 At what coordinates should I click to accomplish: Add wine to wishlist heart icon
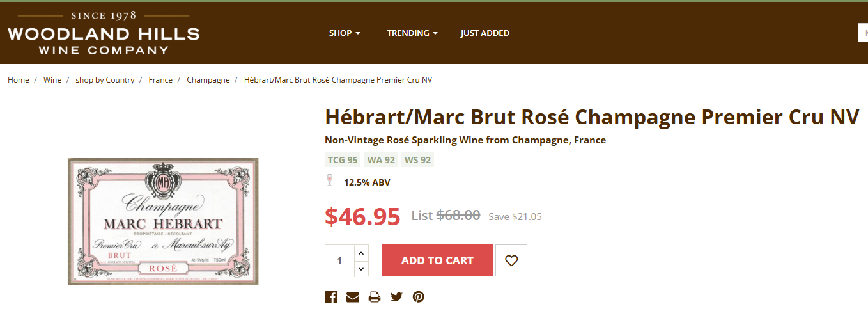click(x=511, y=260)
